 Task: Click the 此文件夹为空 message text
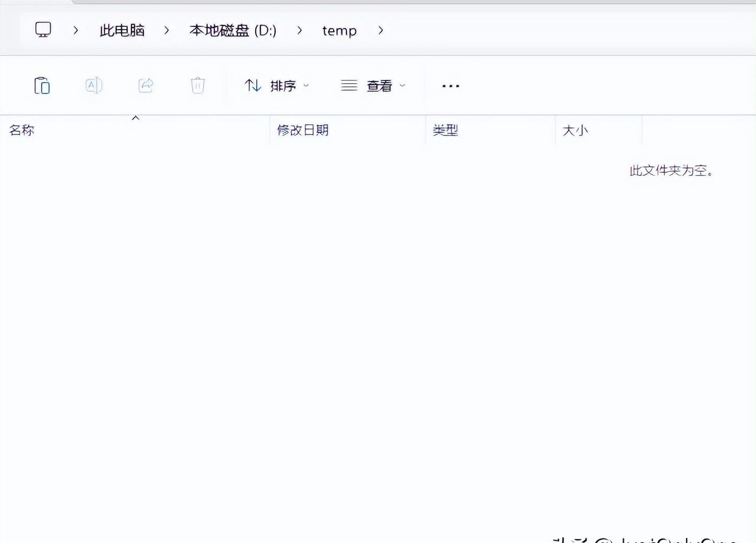(x=672, y=171)
